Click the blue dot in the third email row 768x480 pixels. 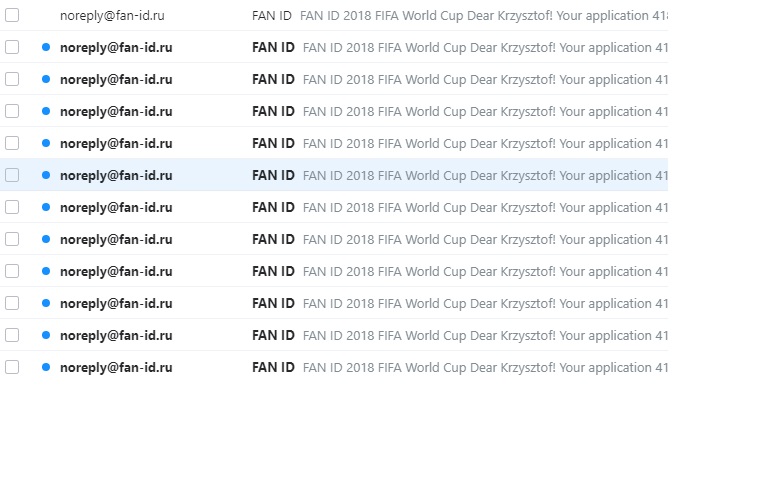coord(46,79)
